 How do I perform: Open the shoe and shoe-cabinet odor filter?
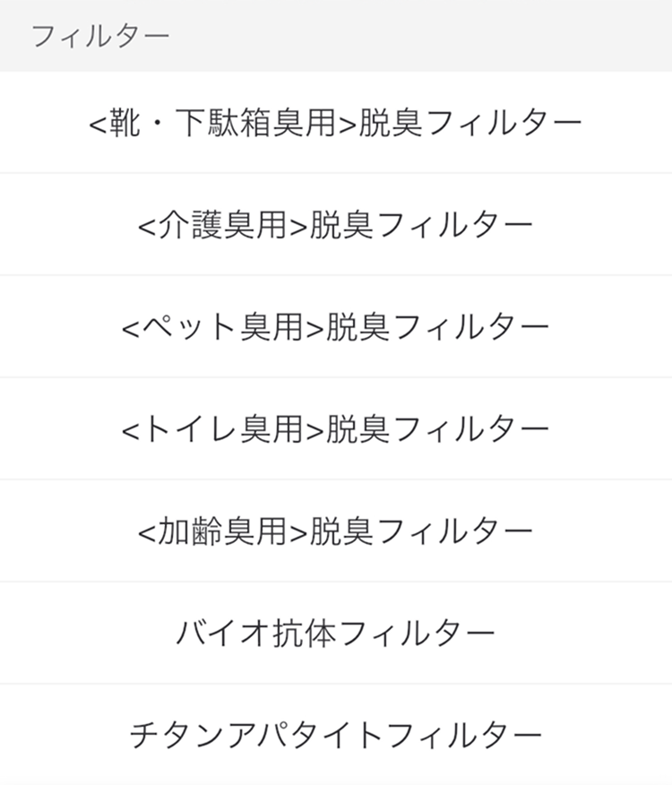pyautogui.click(x=336, y=123)
